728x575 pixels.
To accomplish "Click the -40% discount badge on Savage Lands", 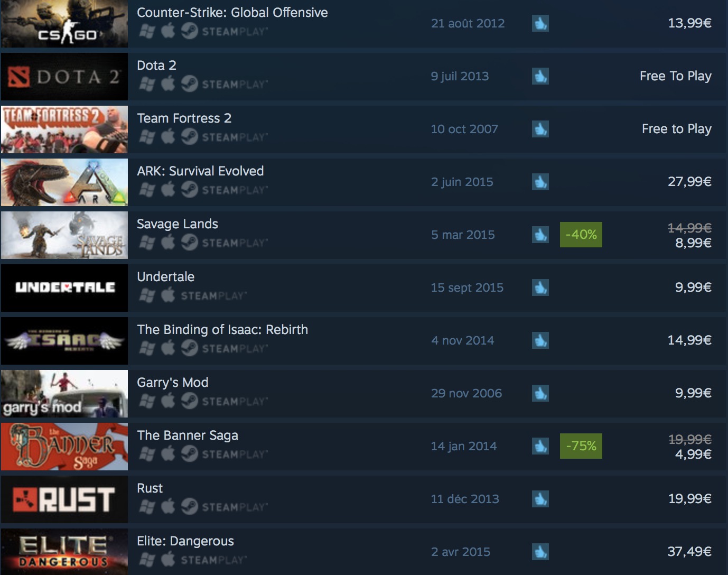I will click(581, 235).
